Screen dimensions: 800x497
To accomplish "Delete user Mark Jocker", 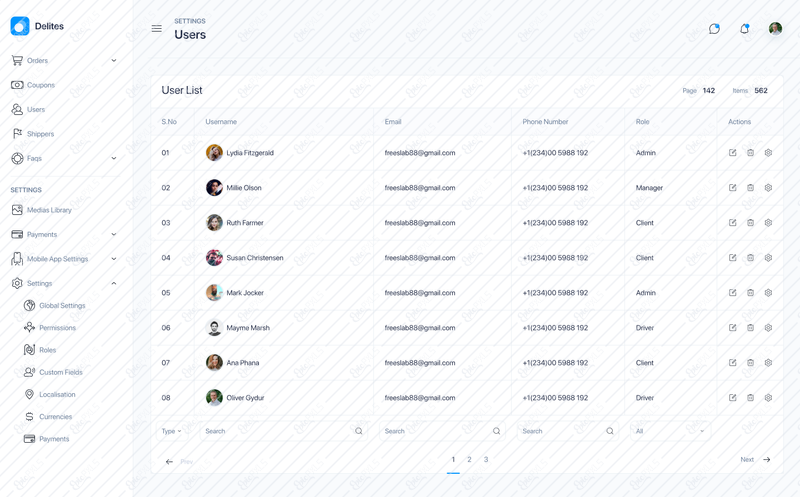I will (751, 293).
